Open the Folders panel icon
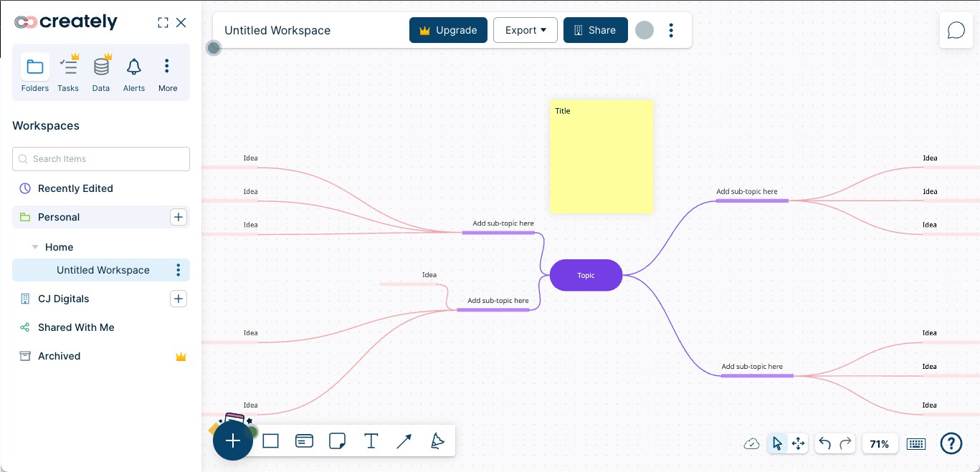980x472 pixels. click(34, 67)
